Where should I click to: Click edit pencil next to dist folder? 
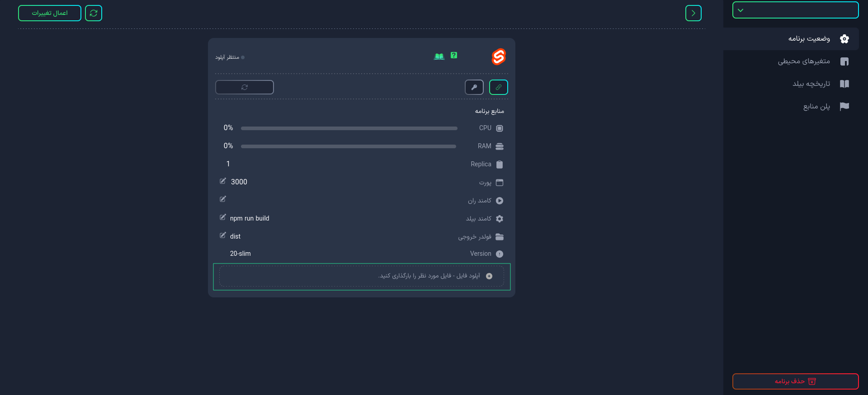pyautogui.click(x=223, y=235)
